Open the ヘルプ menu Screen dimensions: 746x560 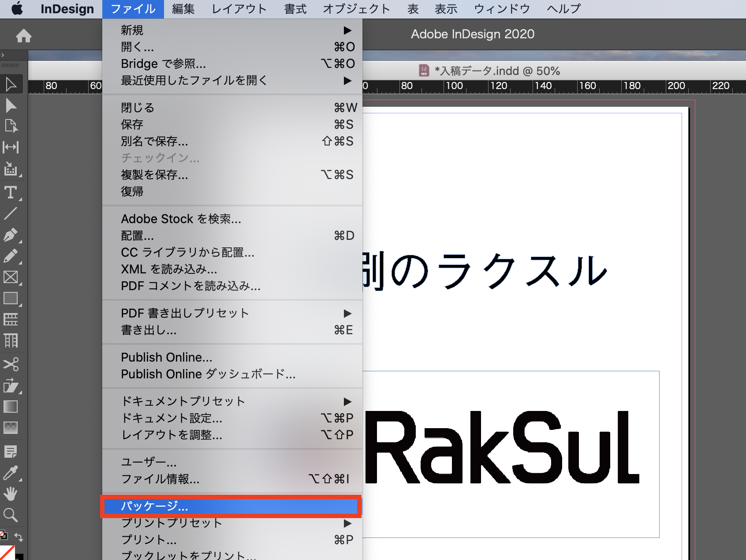[x=564, y=9]
